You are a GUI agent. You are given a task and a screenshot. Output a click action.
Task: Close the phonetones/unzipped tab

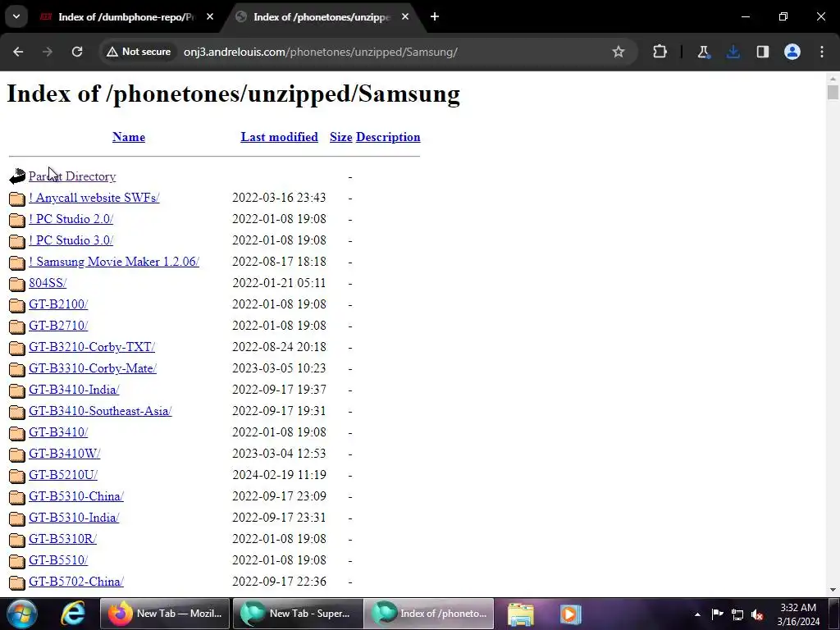[x=405, y=16]
